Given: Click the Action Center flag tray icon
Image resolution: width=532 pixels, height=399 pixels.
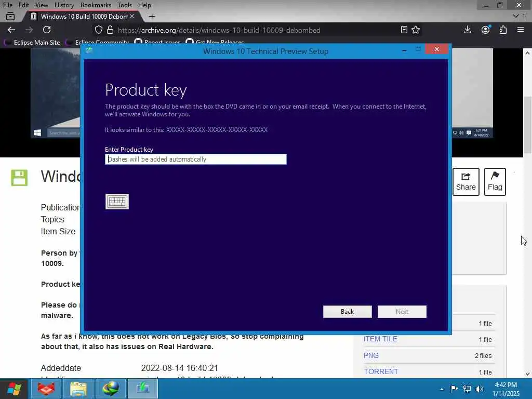Looking at the screenshot, I should [454, 389].
